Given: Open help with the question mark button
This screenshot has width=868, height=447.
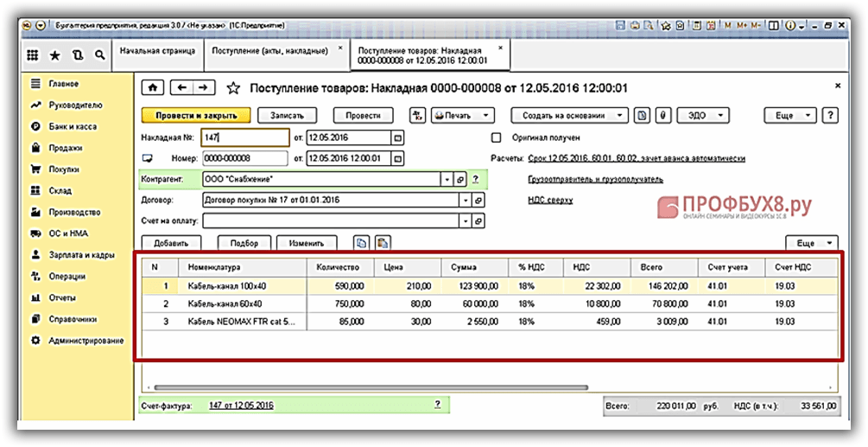Looking at the screenshot, I should pos(830,116).
